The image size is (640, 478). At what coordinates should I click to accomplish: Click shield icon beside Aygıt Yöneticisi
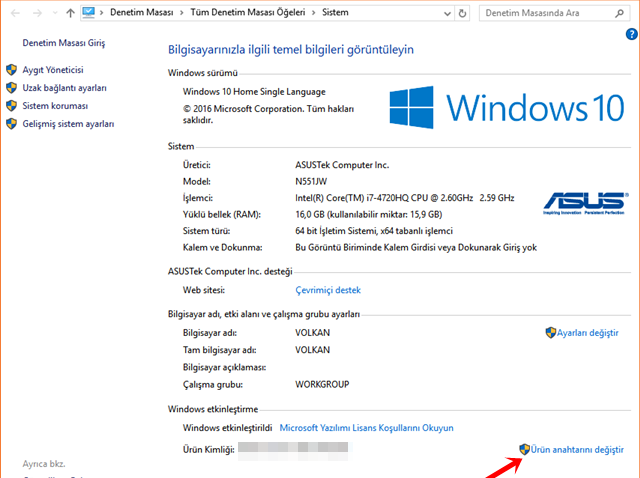[x=11, y=70]
